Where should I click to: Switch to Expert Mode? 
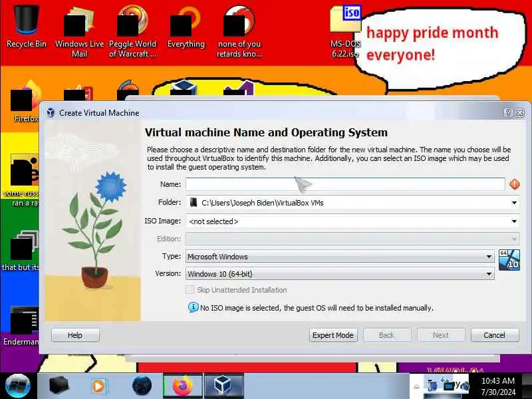click(x=333, y=335)
